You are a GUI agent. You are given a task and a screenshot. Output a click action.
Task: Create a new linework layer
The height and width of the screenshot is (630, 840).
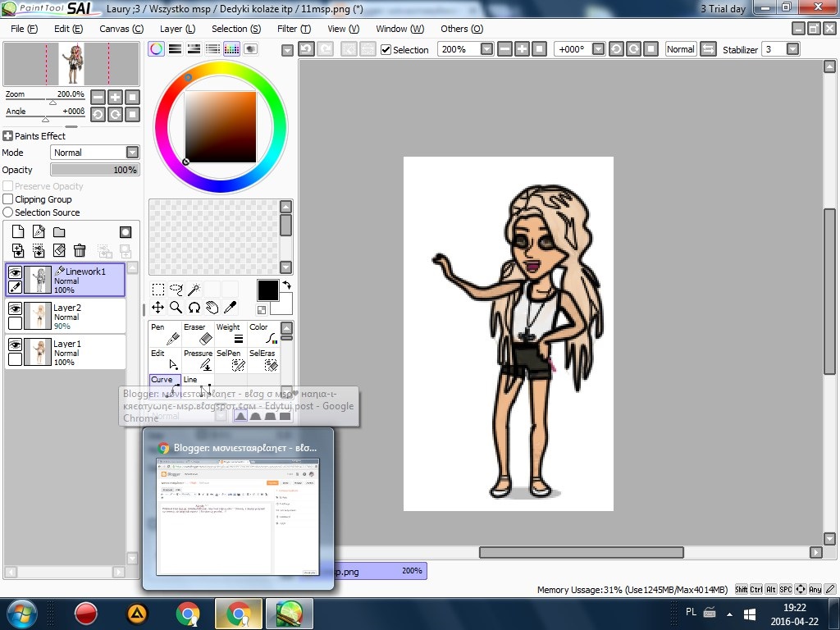click(39, 232)
